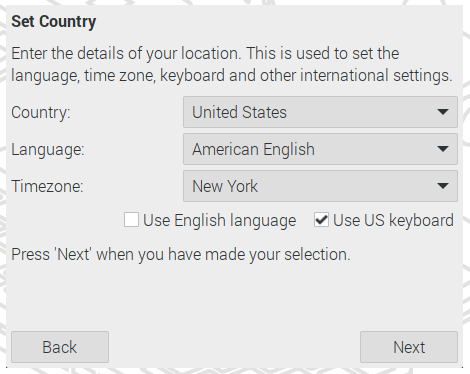Click the 'Enter the details of your location' description
Viewport: 470px width, 374px height.
(232, 64)
